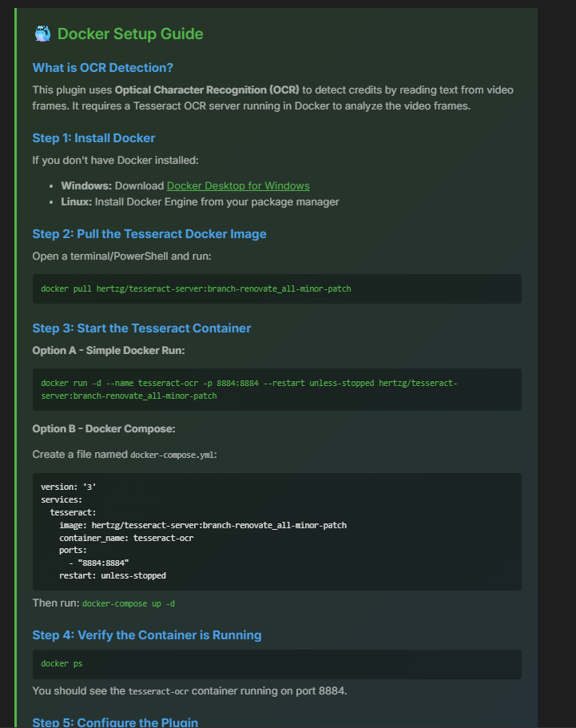Click the "Step 2: Pull the Tesseract Docker Image" heading

click(149, 234)
